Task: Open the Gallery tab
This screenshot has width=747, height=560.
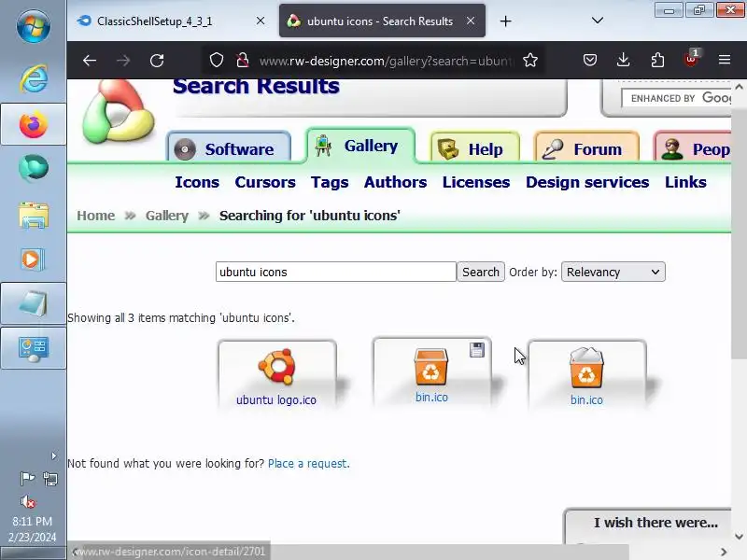Action: (x=360, y=146)
